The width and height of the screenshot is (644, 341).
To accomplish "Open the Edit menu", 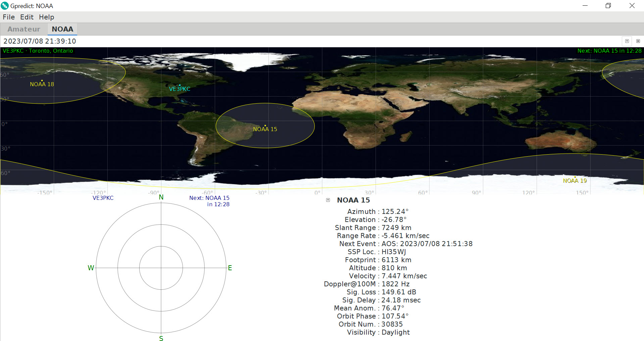I will (x=27, y=17).
